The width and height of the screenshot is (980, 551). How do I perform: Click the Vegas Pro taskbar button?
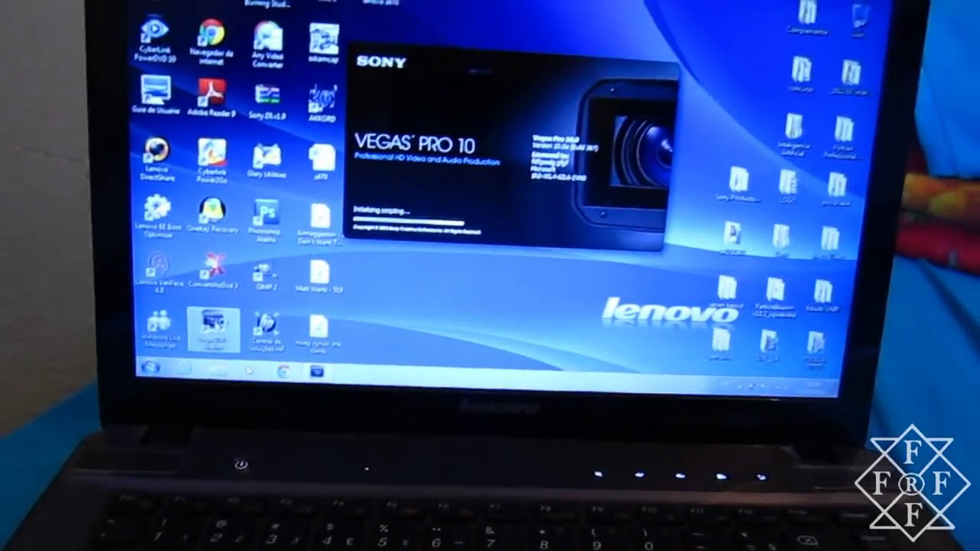point(316,372)
